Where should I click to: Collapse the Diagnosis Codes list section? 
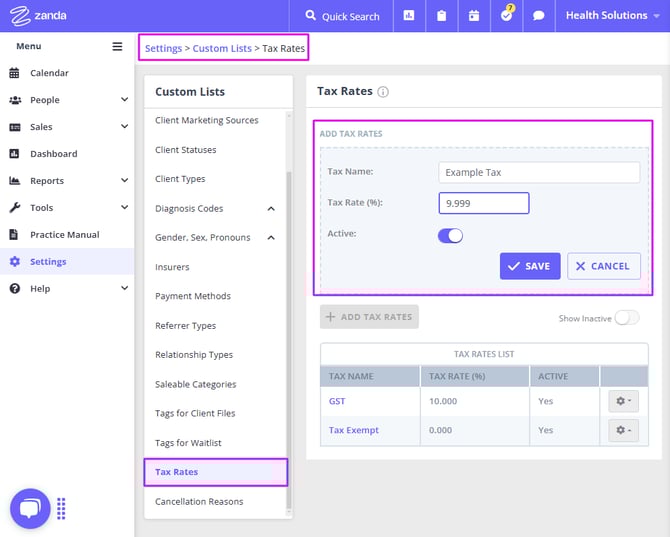pyautogui.click(x=271, y=208)
